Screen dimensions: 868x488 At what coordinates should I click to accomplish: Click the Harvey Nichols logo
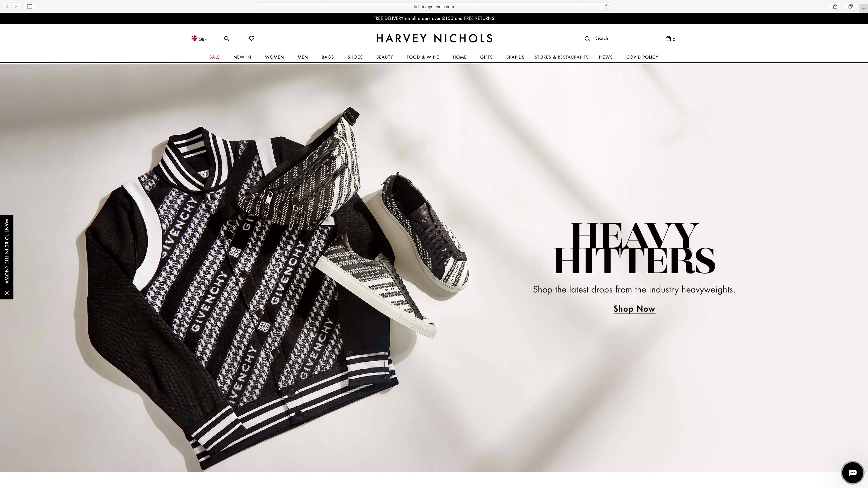434,38
